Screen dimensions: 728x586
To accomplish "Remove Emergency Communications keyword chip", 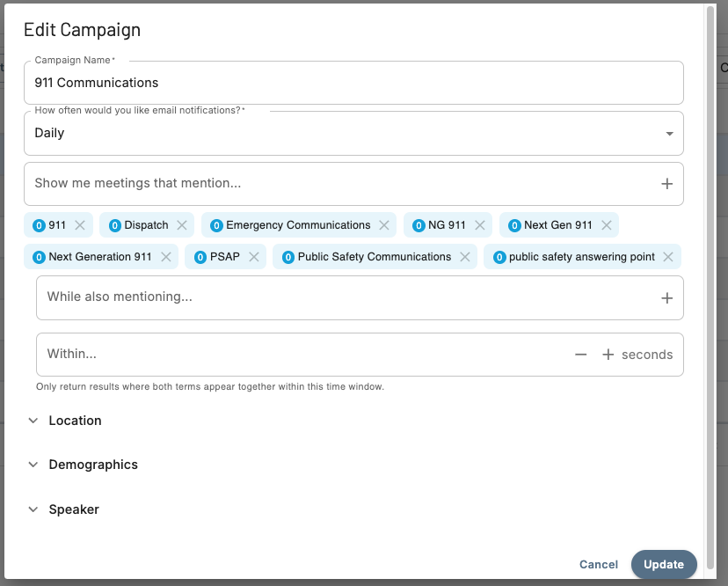I will click(384, 225).
